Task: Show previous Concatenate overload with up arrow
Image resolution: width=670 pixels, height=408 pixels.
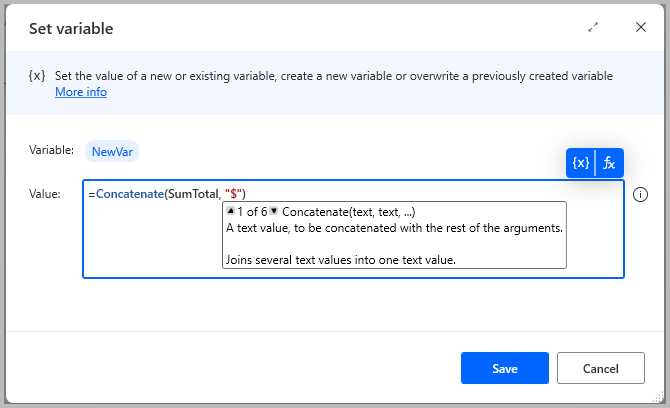Action: (x=230, y=212)
